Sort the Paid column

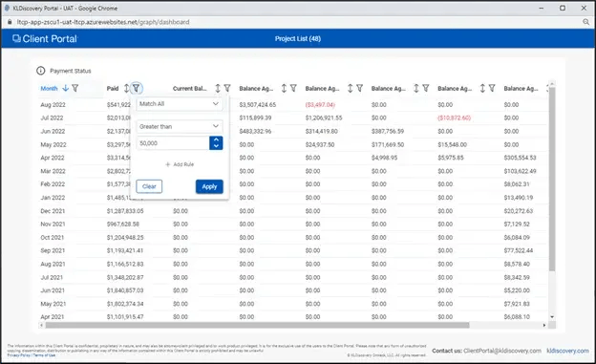(126, 88)
